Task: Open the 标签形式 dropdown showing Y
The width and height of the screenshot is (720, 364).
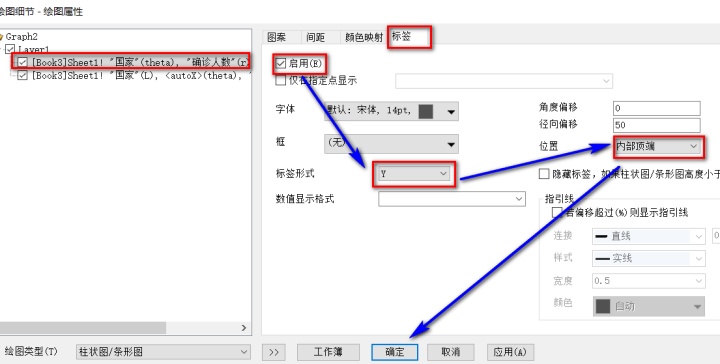Action: pos(414,174)
